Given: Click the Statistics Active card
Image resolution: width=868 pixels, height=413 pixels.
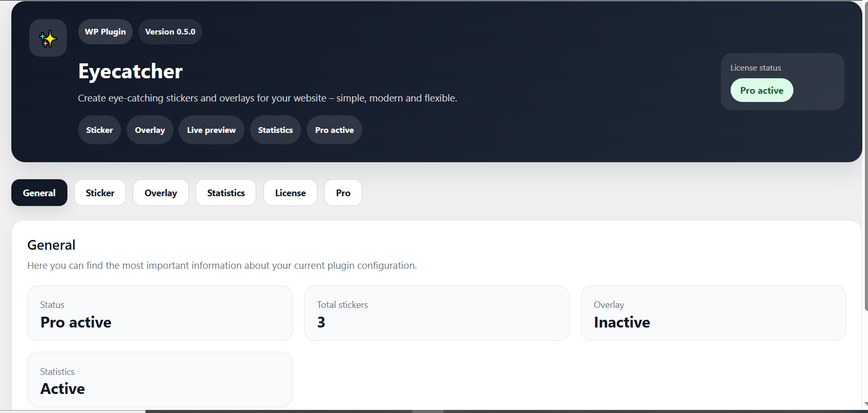Looking at the screenshot, I should [160, 380].
